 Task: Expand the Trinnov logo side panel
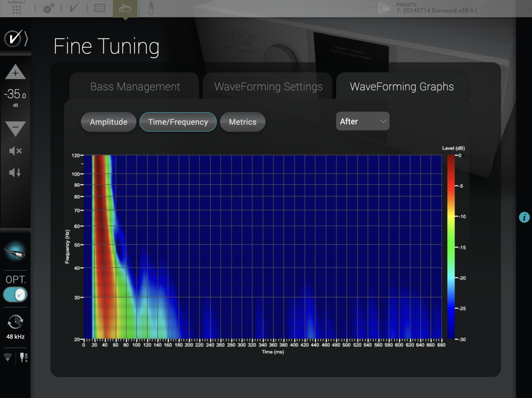point(15,38)
